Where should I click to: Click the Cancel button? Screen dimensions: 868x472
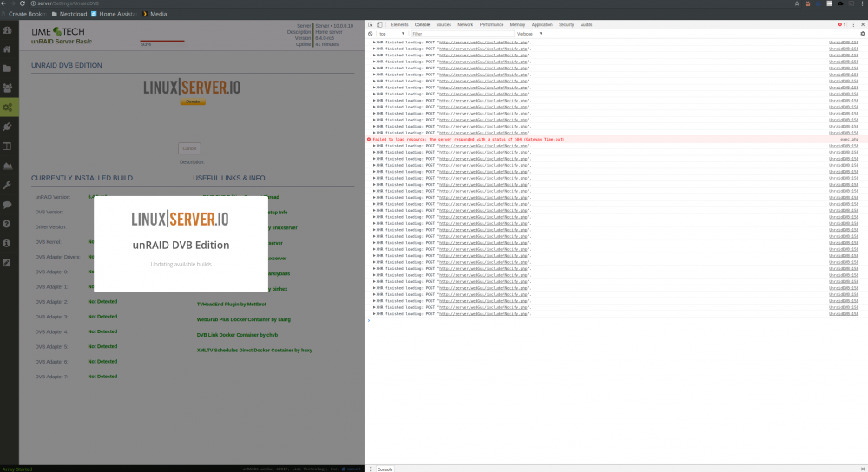(x=189, y=148)
